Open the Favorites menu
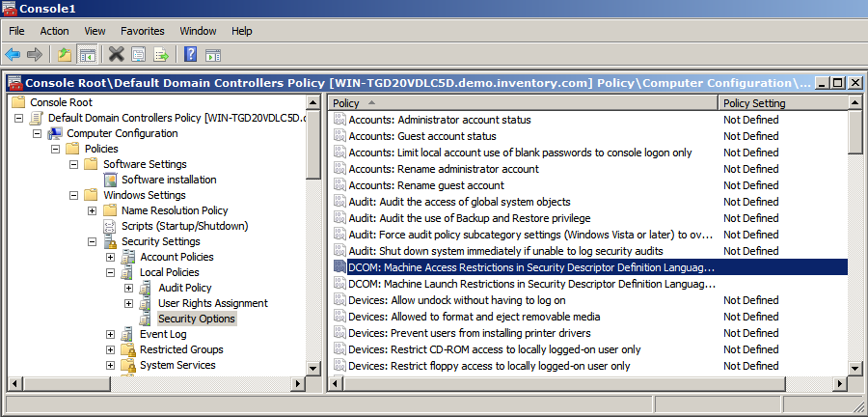868x417 pixels. tap(143, 31)
